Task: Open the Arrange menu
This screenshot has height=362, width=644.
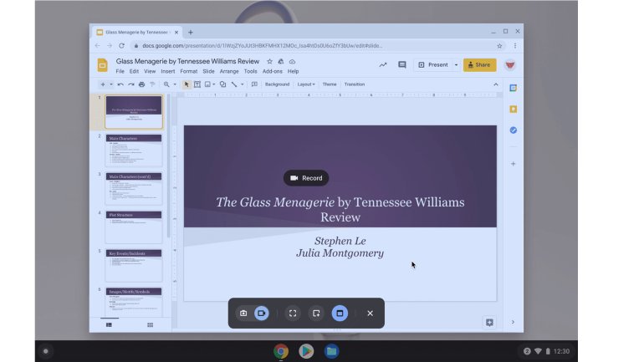Action: pos(229,72)
